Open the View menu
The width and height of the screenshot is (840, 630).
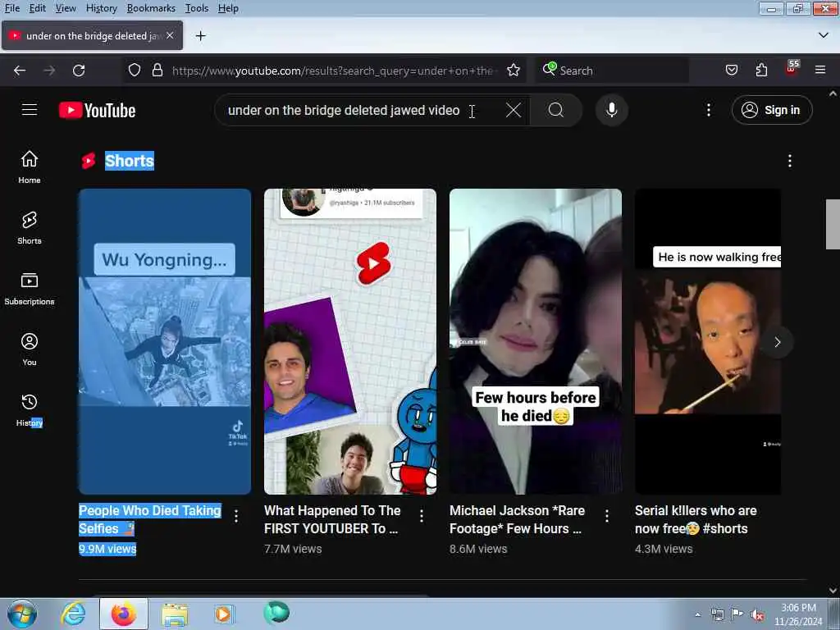pos(66,8)
